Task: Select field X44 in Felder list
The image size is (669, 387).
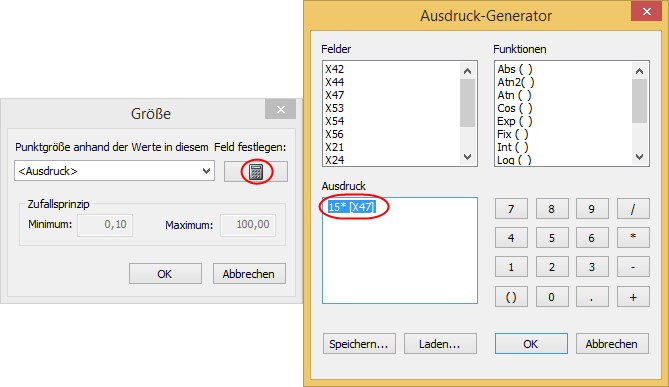Action: (x=334, y=82)
